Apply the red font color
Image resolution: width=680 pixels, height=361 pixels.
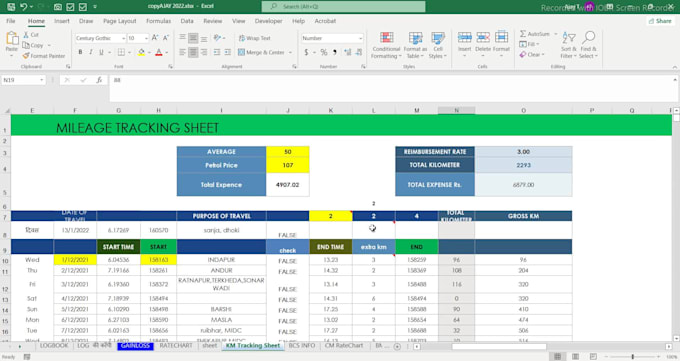point(159,52)
